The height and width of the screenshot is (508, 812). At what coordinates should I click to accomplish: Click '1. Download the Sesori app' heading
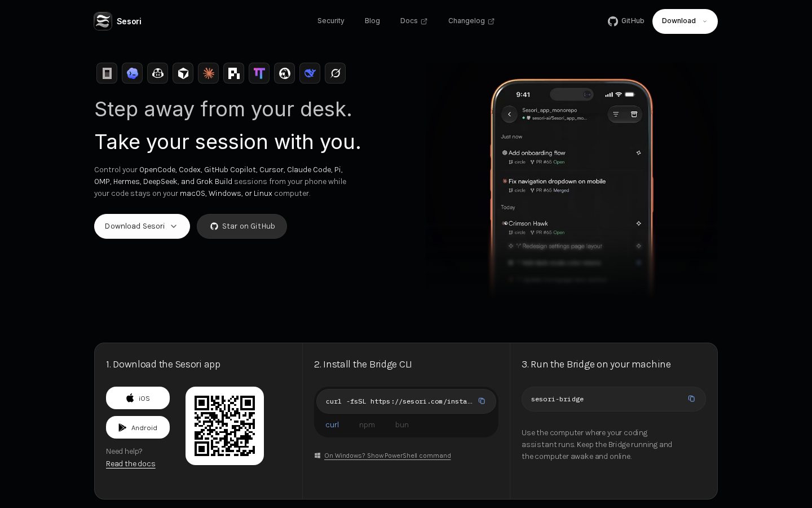pos(163,365)
